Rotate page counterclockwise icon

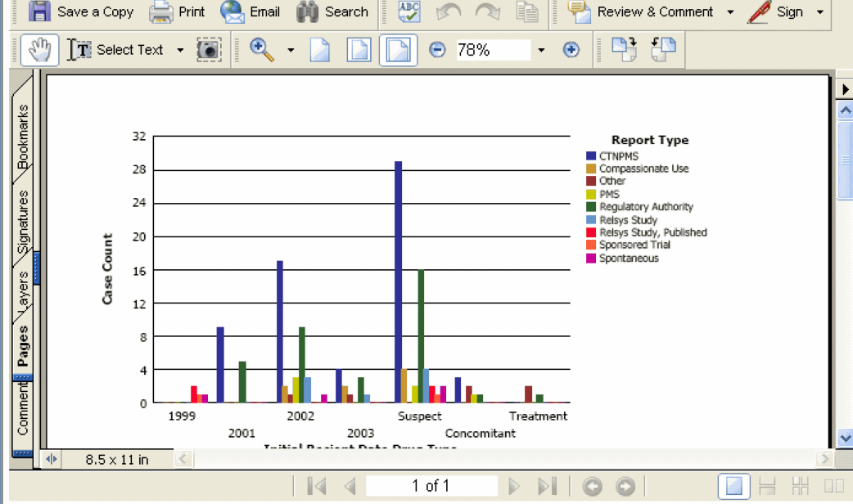[663, 49]
